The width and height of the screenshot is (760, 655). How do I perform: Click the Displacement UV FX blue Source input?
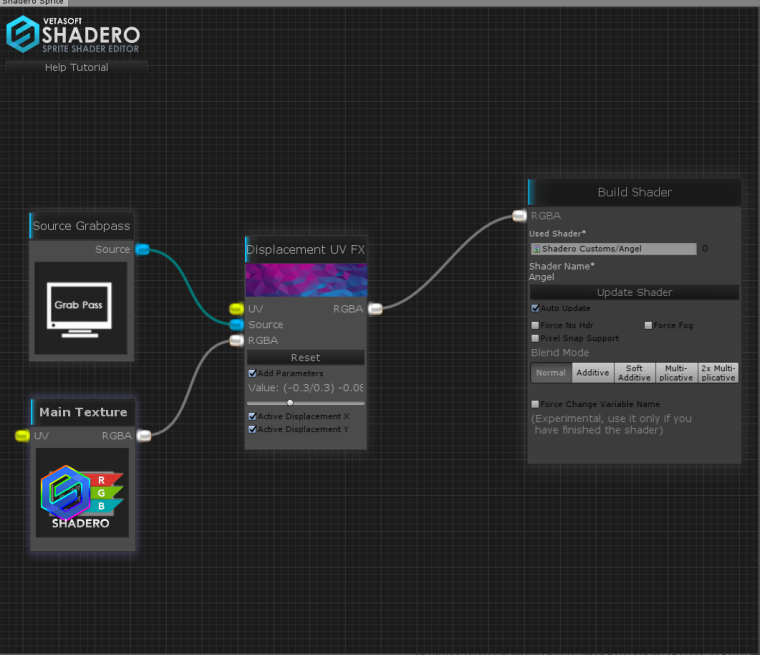coord(236,324)
